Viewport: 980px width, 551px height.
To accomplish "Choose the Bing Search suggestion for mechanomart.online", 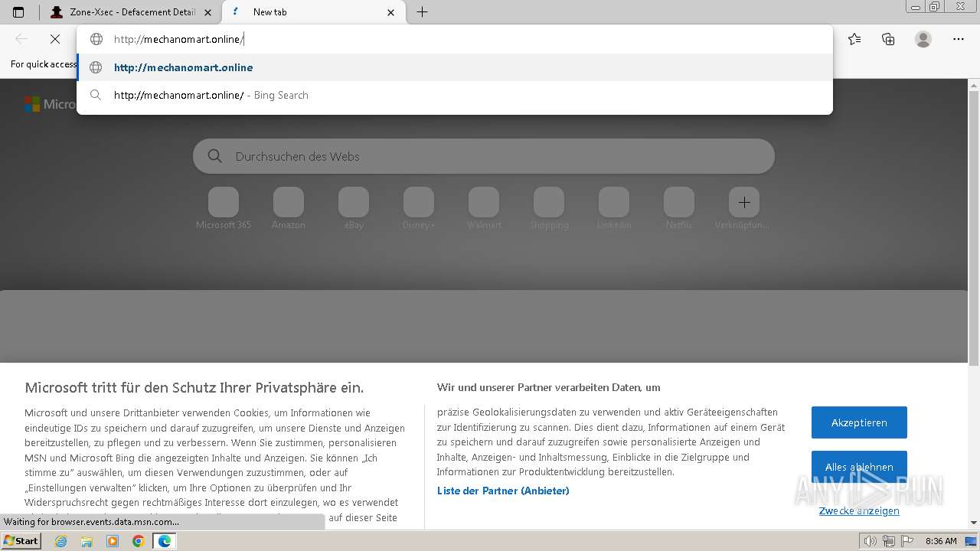I will tap(455, 95).
